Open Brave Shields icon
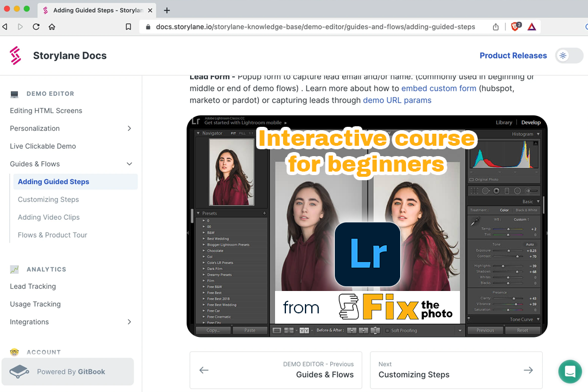Image resolution: width=588 pixels, height=392 pixels. [516, 26]
